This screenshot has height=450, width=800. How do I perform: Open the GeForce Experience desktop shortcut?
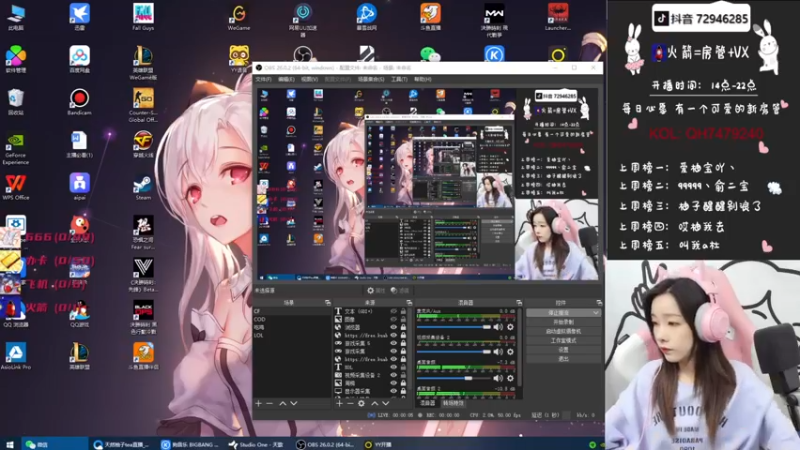15,148
